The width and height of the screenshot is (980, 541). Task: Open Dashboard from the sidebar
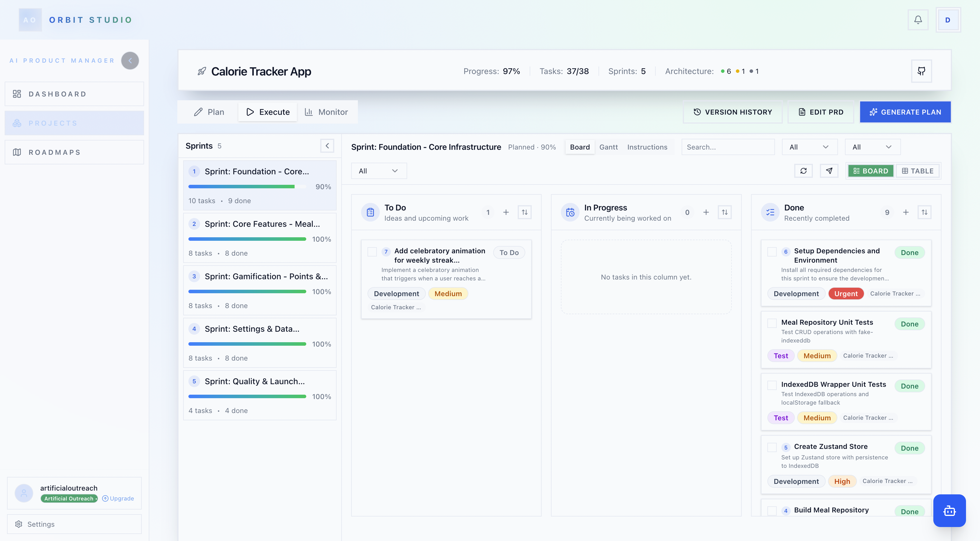click(74, 94)
